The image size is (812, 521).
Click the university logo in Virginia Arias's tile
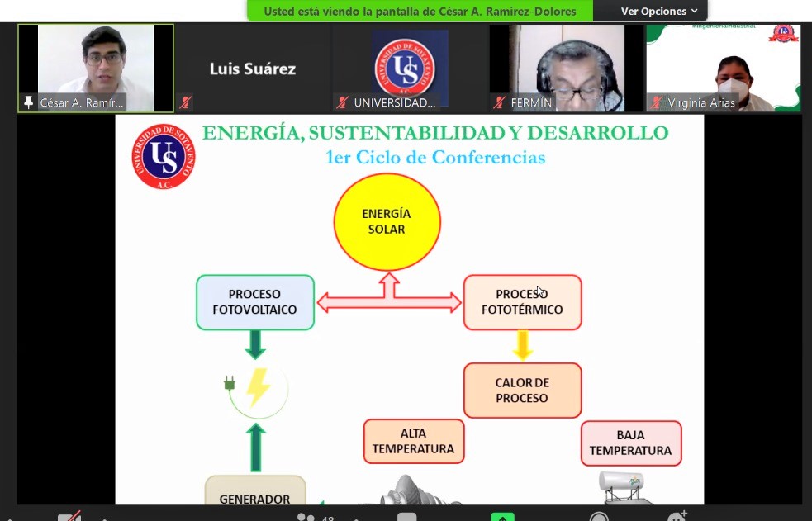point(784,33)
